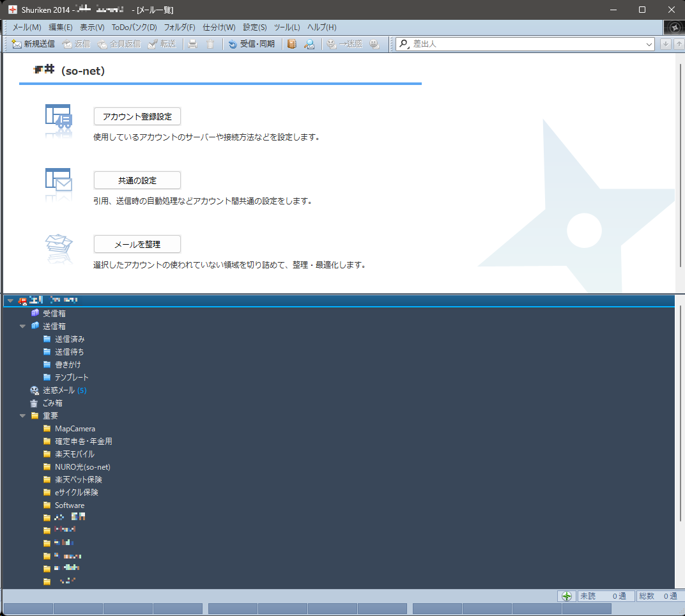
Task: Click the green plus icon in the status bar
Action: (567, 596)
